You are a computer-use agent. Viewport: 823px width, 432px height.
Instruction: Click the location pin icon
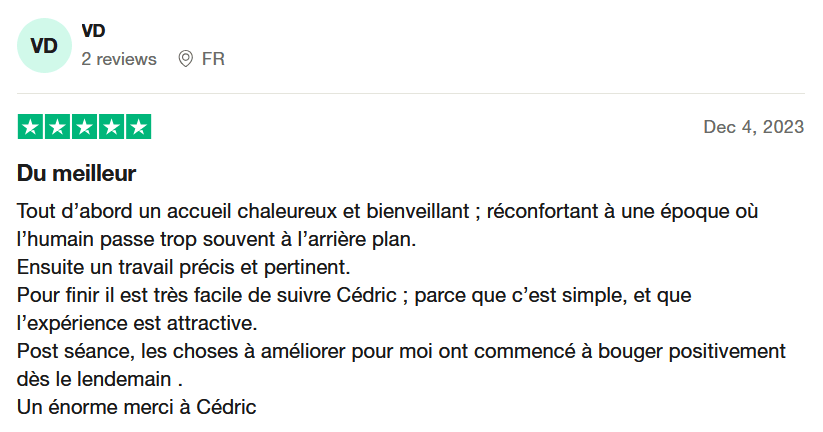point(185,59)
